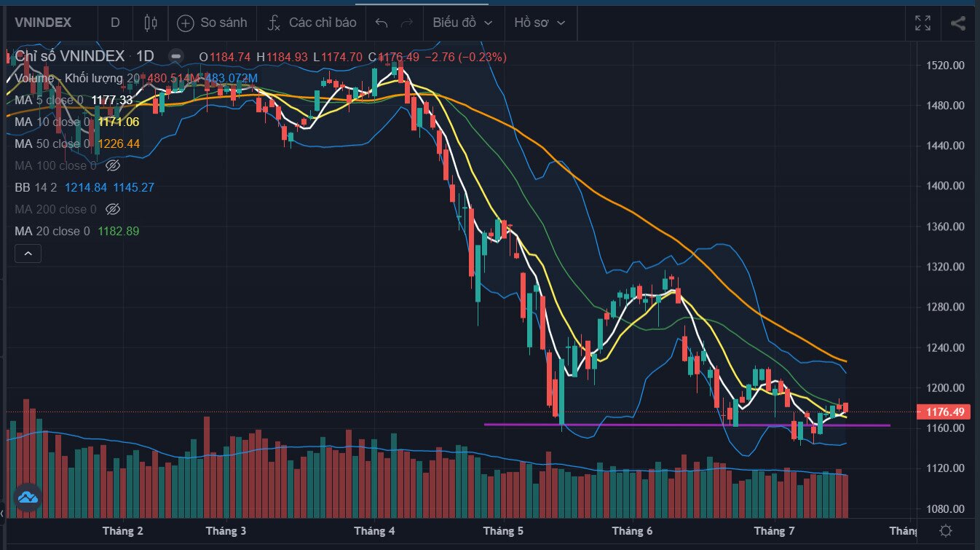Select the BB 14 2 indicator label
The width and height of the screenshot is (980, 550).
coord(35,187)
